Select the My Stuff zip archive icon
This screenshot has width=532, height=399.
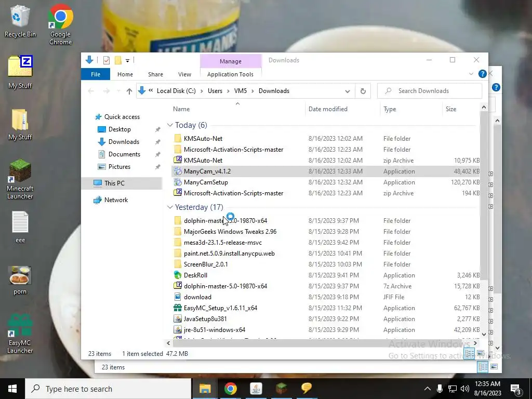coord(20,72)
